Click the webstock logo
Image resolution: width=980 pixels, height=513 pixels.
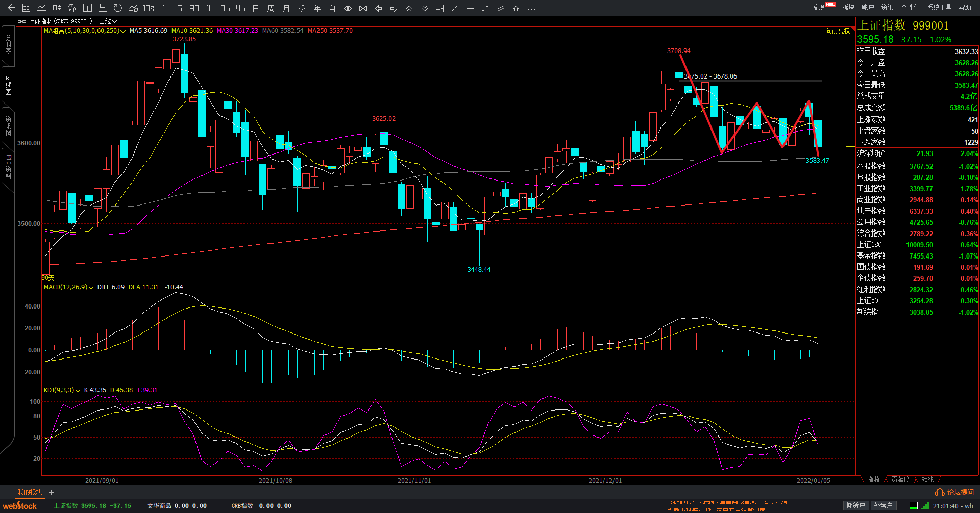pos(20,505)
